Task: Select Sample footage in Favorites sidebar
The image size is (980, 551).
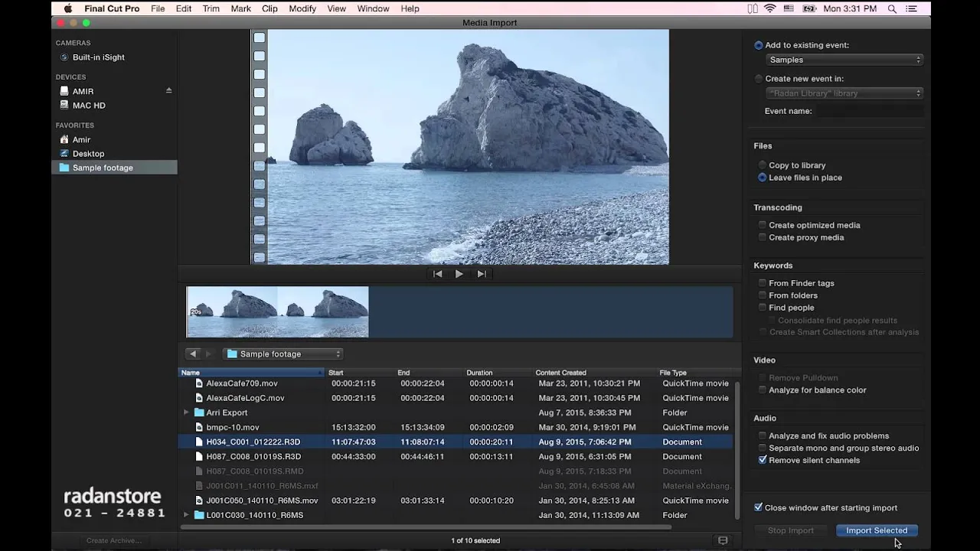Action: (x=114, y=168)
